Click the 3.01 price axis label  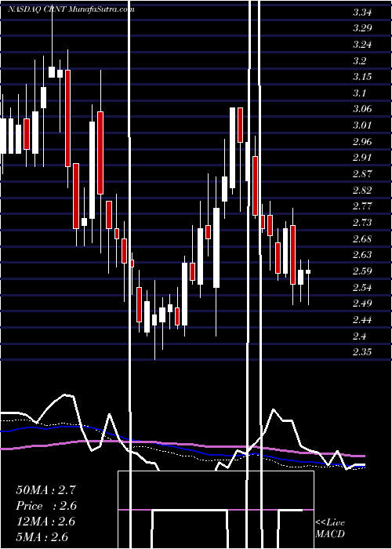[x=362, y=125]
